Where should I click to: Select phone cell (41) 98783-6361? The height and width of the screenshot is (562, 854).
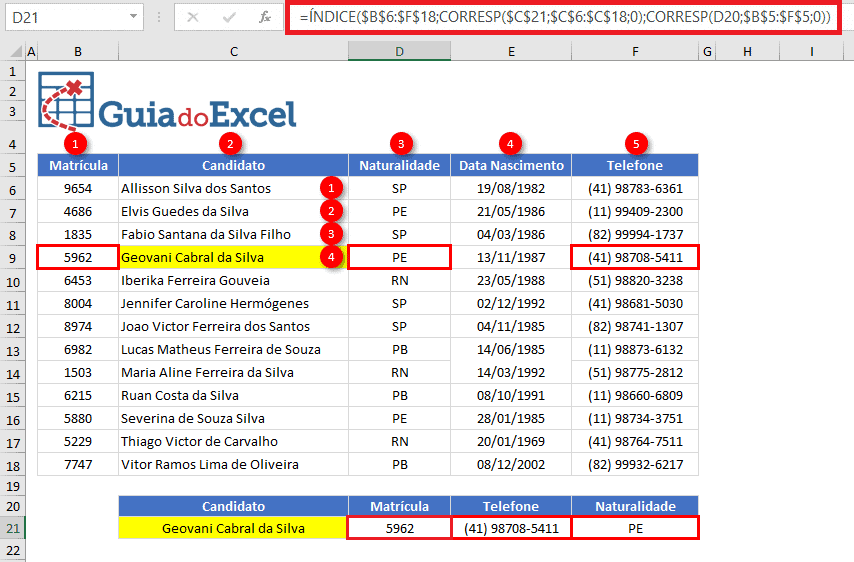pos(635,188)
